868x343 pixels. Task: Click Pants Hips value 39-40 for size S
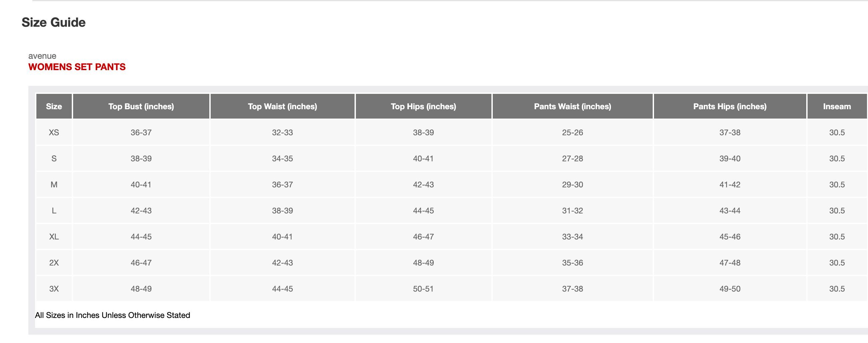click(x=729, y=159)
